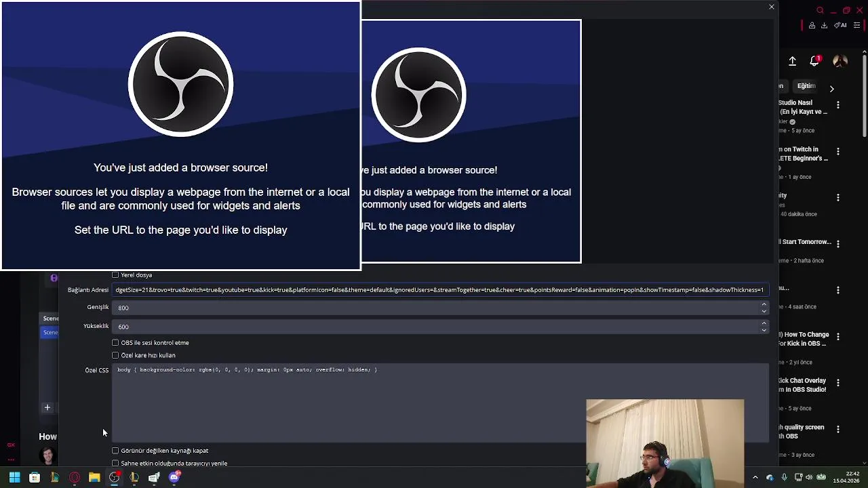The image size is (868, 488).
Task: Open the browser account profile icon
Action: (x=812, y=26)
